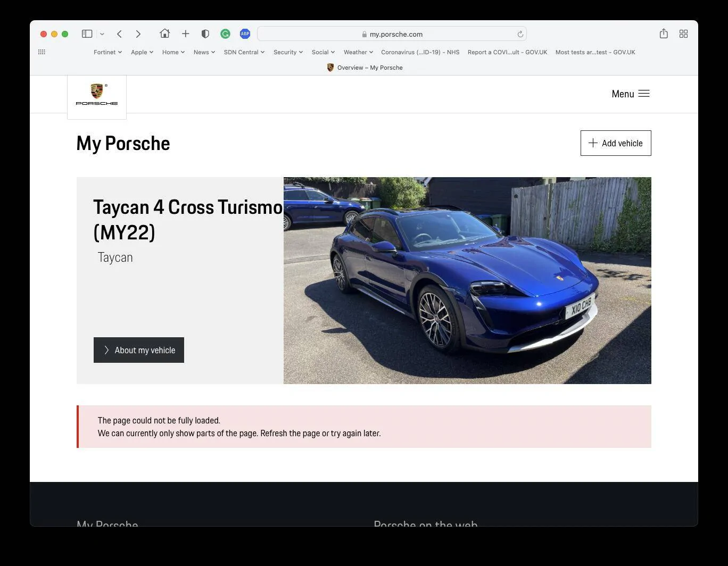728x566 pixels.
Task: Click the red close window button
Action: [44, 34]
